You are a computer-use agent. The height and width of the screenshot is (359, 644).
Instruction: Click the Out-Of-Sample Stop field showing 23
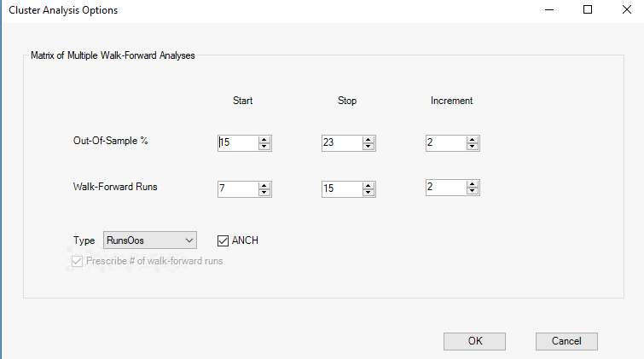pos(341,143)
